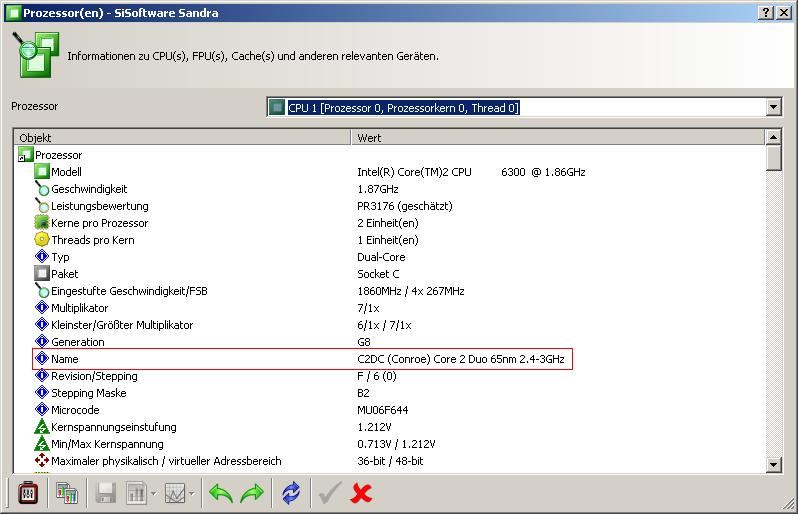Click the Threads pro Kern yellow icon
This screenshot has width=798, height=514.
pyautogui.click(x=42, y=239)
